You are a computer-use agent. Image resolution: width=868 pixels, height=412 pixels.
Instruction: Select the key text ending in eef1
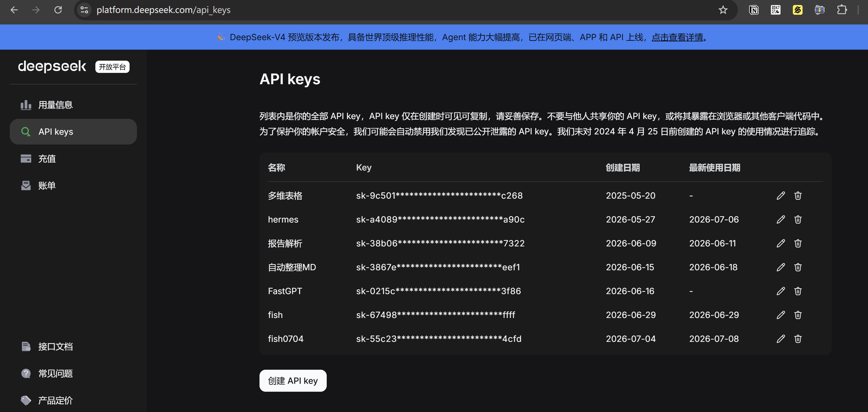438,267
